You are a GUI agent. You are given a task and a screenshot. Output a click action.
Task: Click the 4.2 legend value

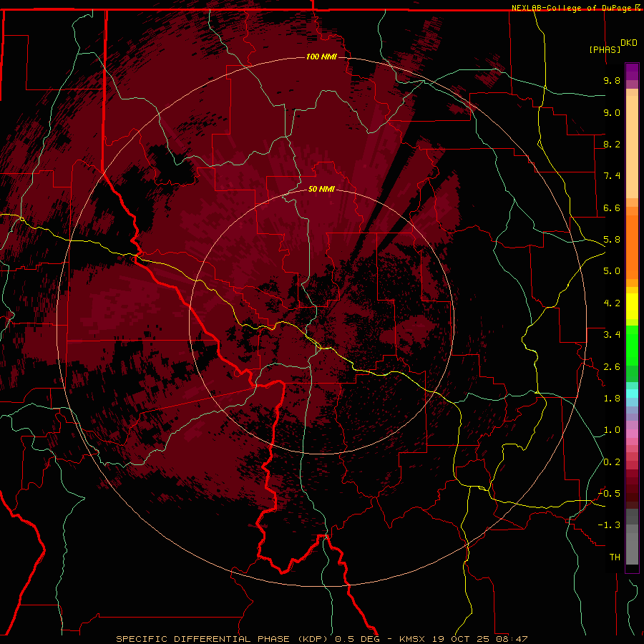coord(612,303)
